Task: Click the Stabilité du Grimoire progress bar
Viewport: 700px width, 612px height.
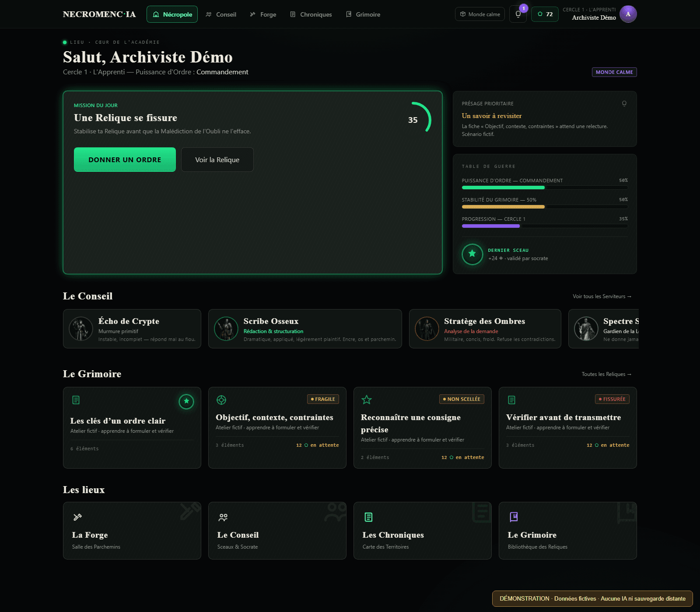Action: (x=545, y=207)
